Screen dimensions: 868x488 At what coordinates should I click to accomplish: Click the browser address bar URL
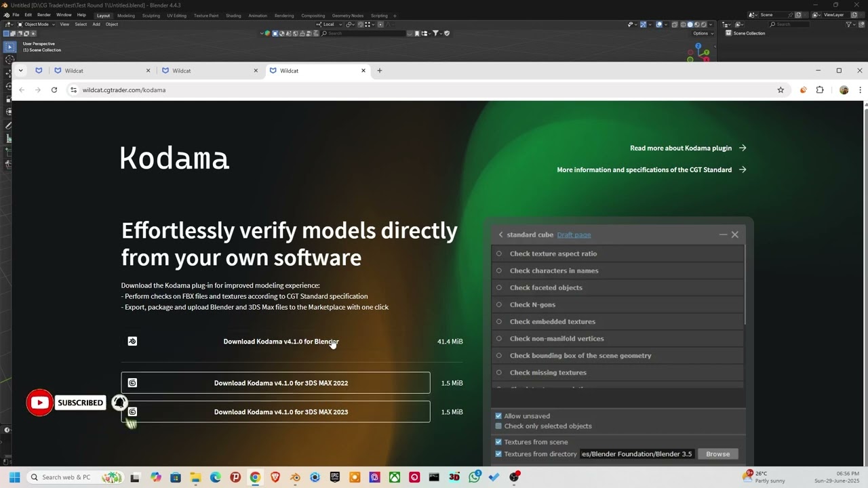pos(124,89)
